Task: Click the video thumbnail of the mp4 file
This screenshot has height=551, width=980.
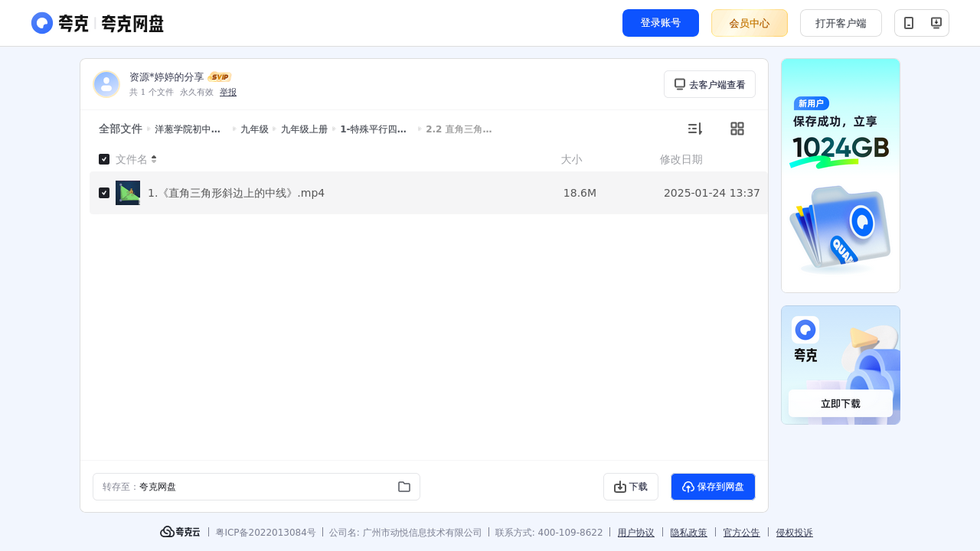Action: point(128,193)
